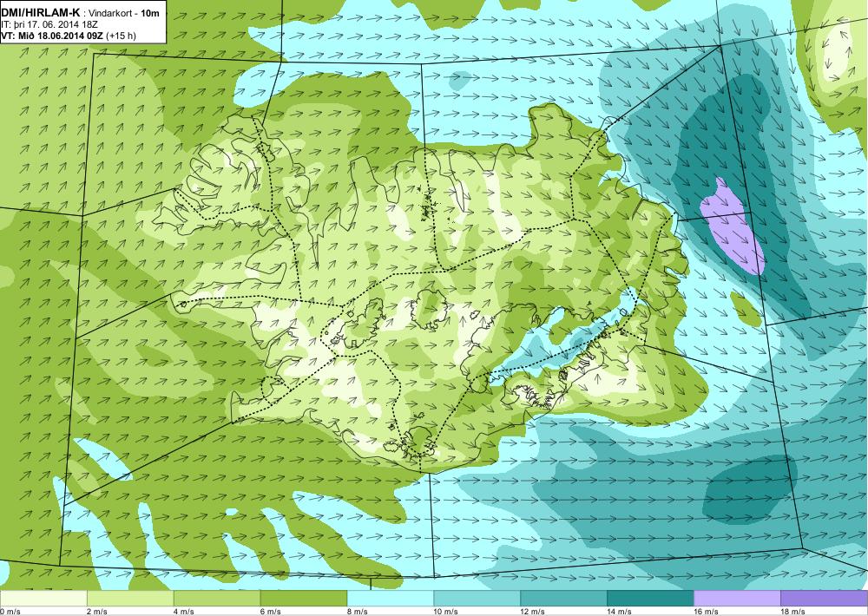Click the small green patch below the purple area
The image size is (868, 616).
tap(746, 308)
